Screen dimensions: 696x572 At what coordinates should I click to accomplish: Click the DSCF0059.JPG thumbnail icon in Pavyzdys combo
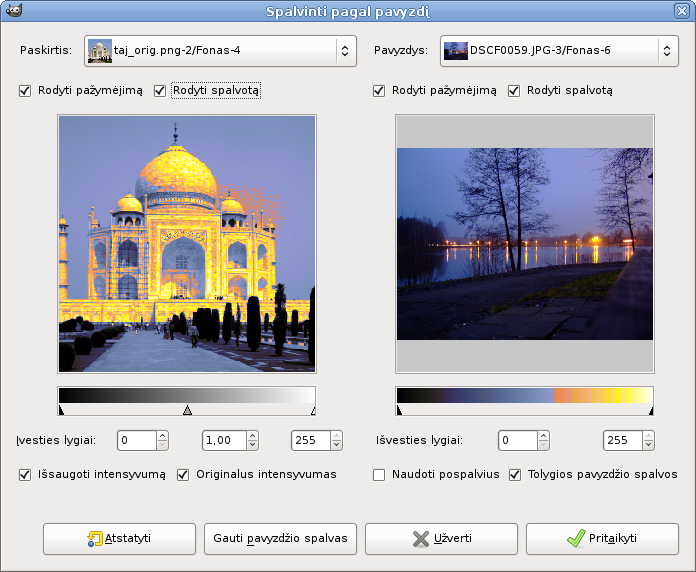tap(456, 51)
